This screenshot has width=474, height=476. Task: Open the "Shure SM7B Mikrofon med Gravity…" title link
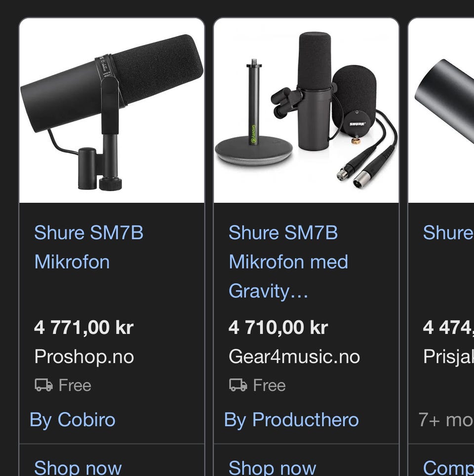[288, 262]
